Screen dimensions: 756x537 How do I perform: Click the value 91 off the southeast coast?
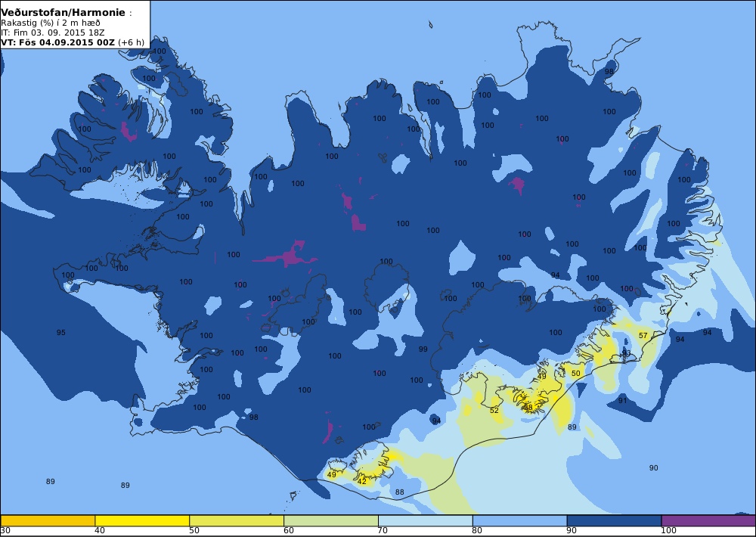tap(622, 400)
